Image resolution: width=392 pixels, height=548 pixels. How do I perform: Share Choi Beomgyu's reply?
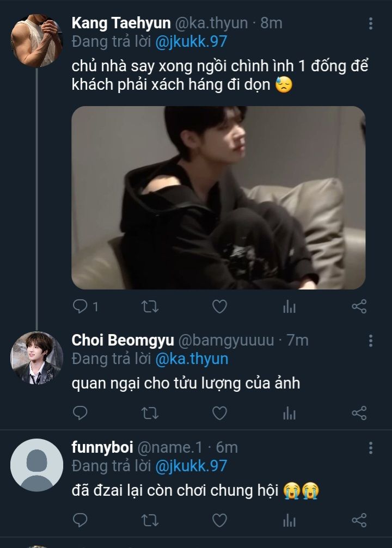click(x=359, y=414)
